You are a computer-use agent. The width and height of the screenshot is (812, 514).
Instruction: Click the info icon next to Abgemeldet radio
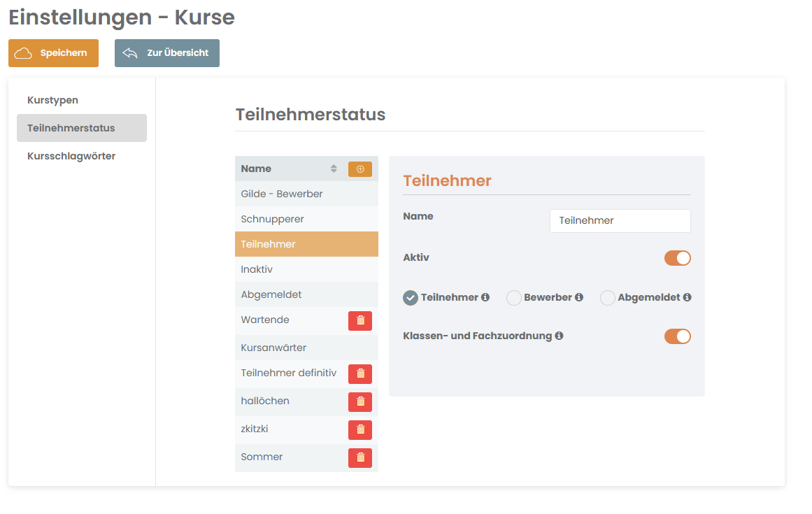pyautogui.click(x=688, y=297)
